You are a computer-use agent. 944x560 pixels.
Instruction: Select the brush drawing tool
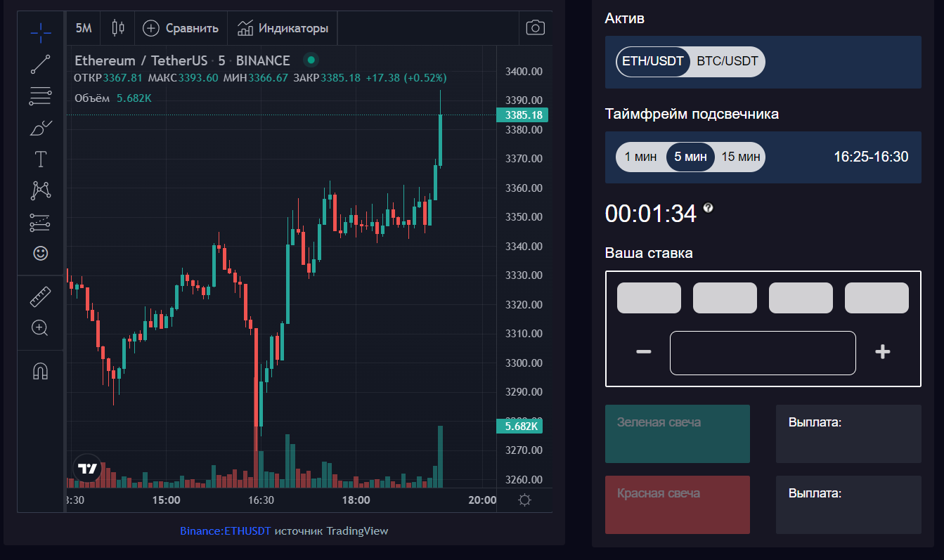41,128
